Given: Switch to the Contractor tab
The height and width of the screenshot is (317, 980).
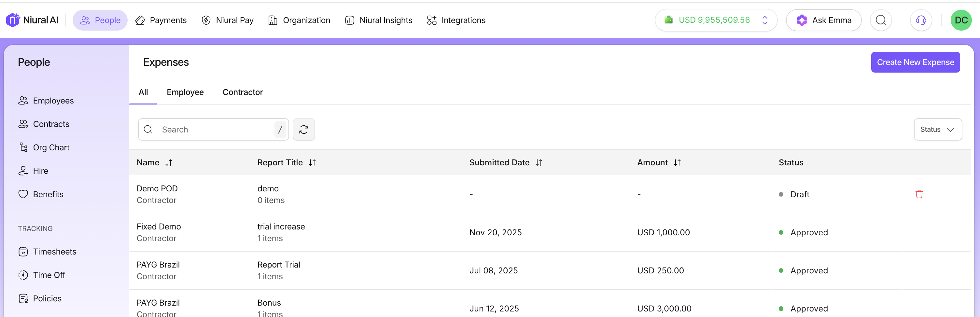Looking at the screenshot, I should tap(243, 92).
